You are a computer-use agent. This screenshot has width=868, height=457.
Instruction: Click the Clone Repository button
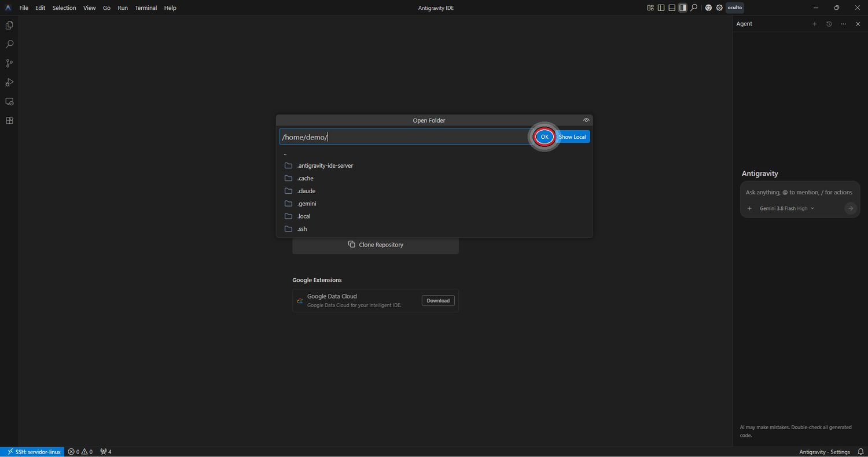point(376,245)
